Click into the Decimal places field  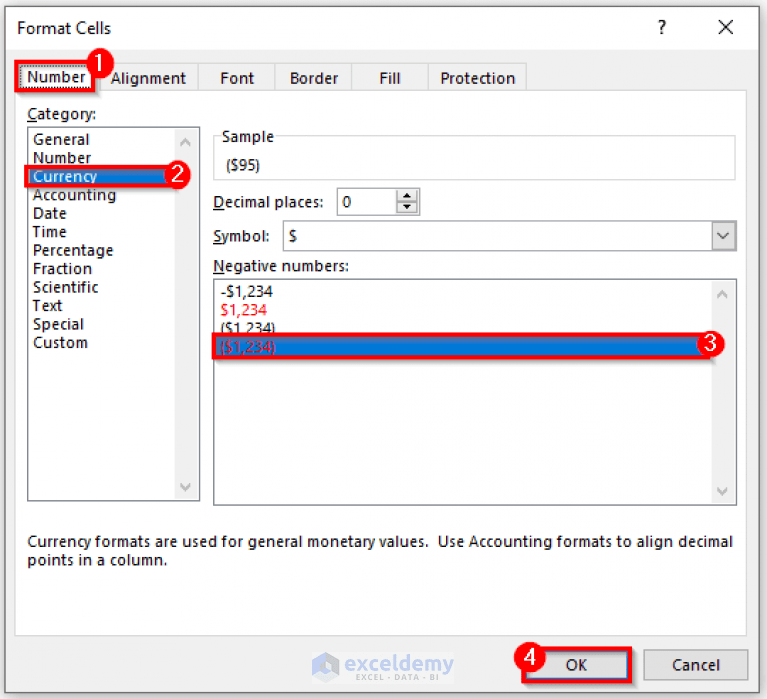click(x=367, y=202)
